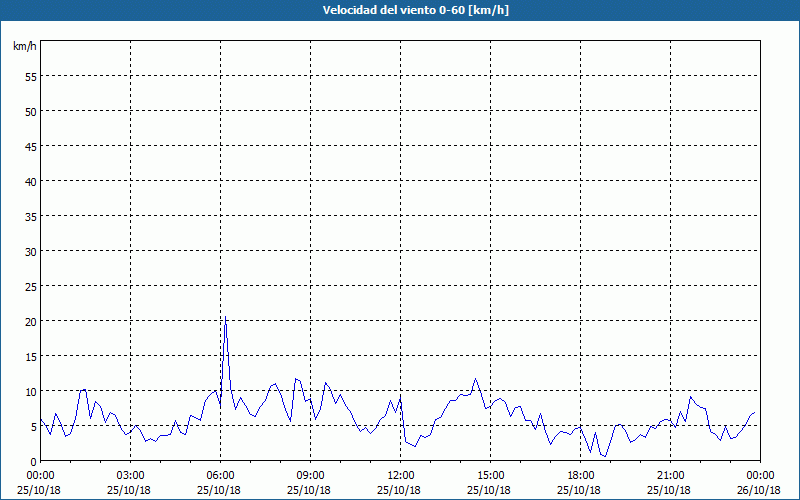Viewport: 800px width, 500px height.
Task: Click the y-axis label '15'
Action: 31,357
